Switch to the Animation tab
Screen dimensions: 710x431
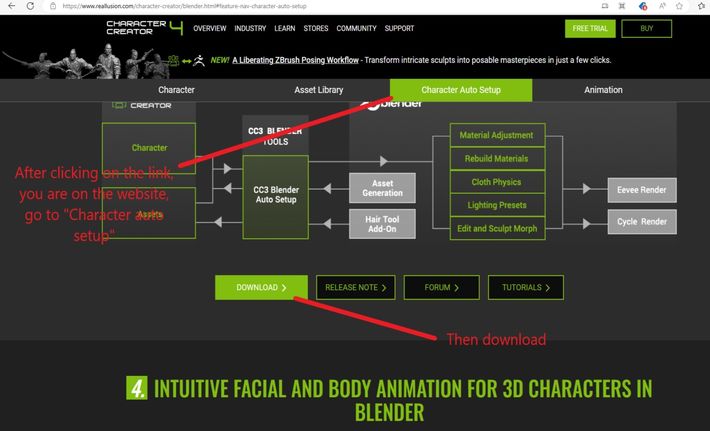pyautogui.click(x=603, y=90)
